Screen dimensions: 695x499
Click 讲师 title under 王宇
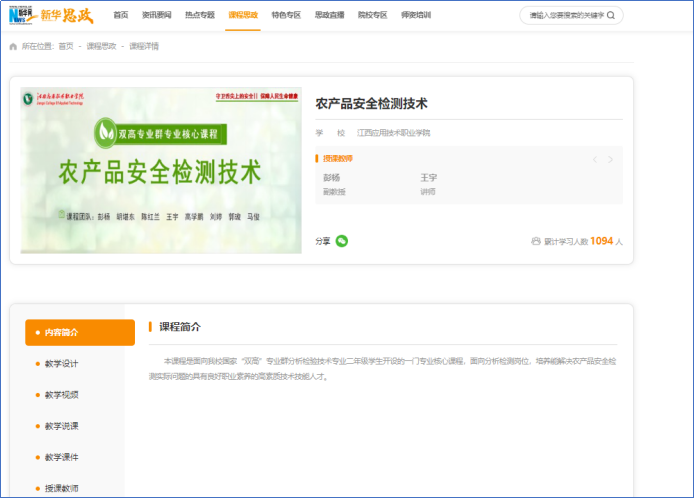(428, 192)
